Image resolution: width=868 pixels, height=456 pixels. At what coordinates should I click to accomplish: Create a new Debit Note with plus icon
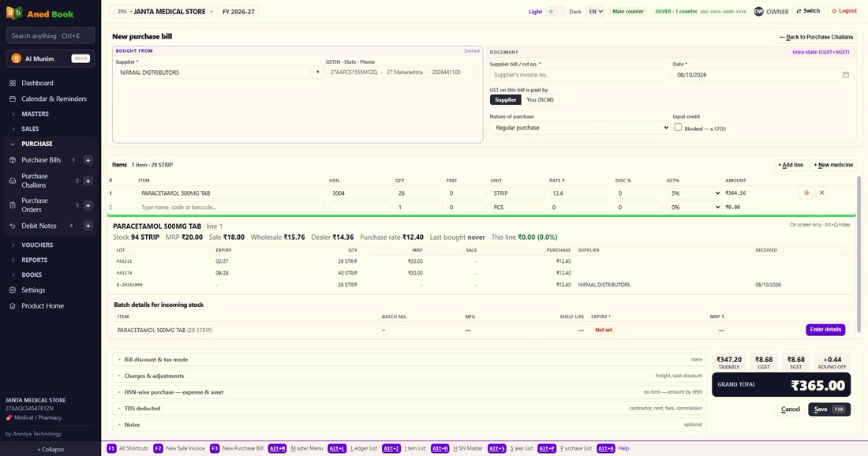[x=88, y=226]
